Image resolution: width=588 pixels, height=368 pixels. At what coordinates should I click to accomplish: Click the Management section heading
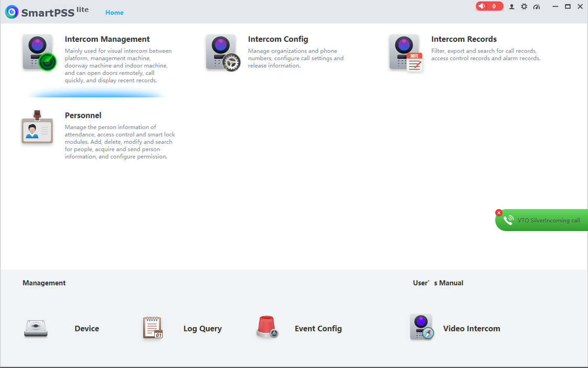[44, 283]
